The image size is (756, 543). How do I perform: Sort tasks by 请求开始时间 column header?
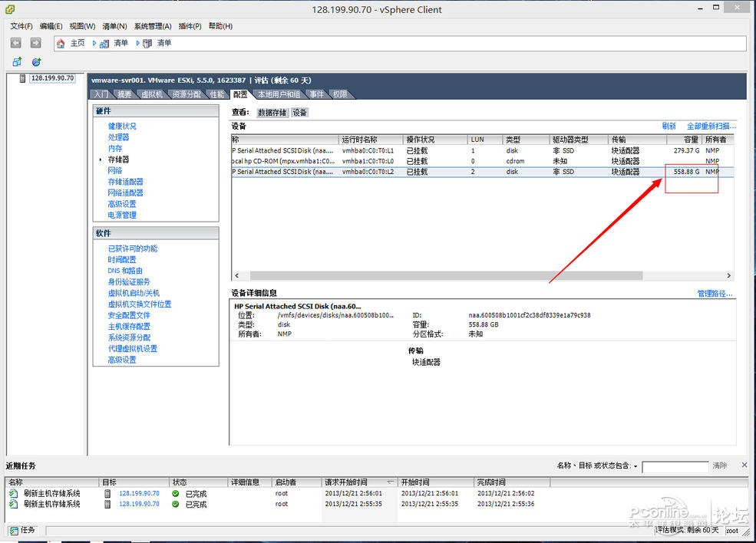pos(360,482)
